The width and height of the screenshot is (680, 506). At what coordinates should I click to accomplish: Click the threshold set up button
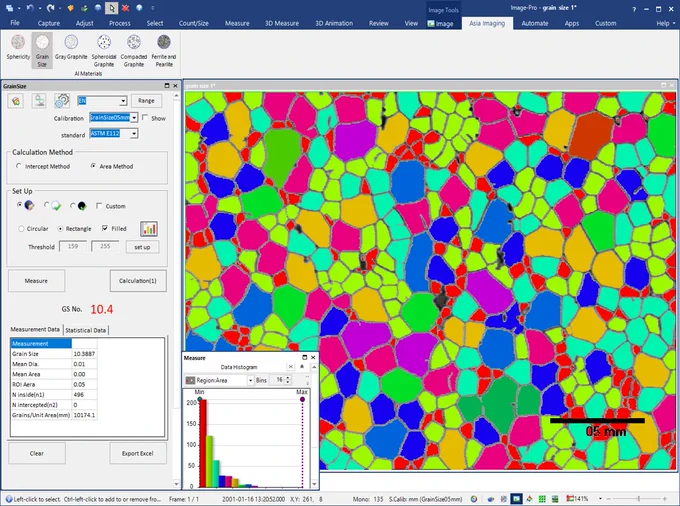[142, 247]
